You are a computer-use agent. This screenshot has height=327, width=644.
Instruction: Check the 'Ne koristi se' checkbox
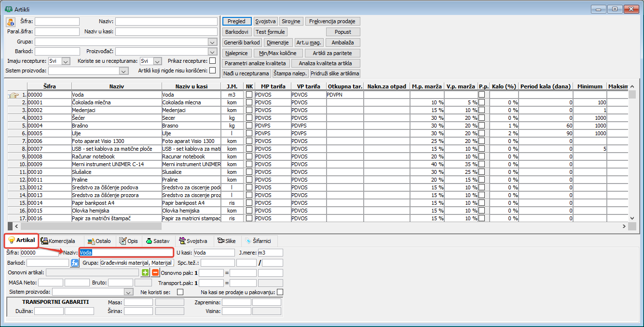[180, 292]
